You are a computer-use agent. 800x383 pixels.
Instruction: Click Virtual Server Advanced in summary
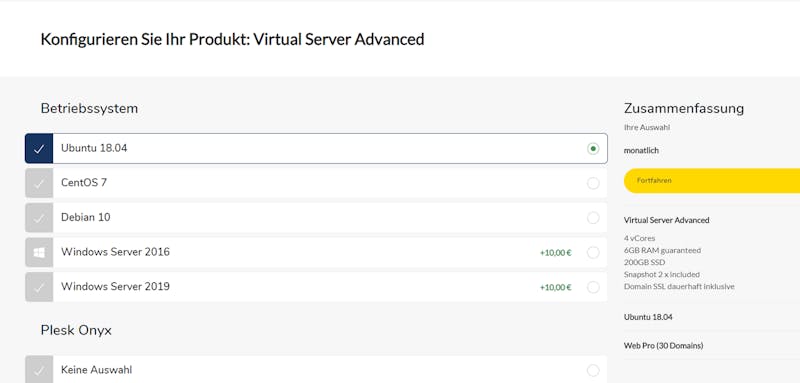point(666,220)
